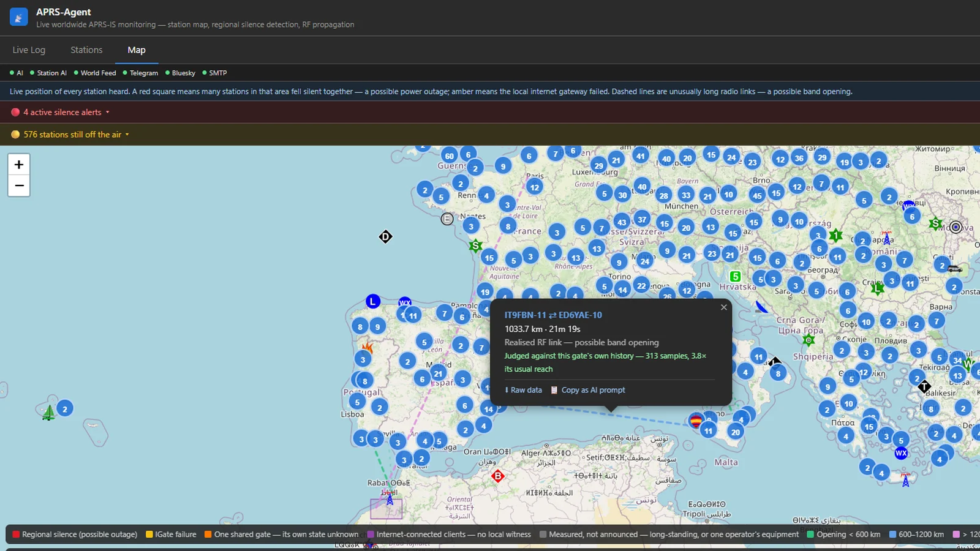Image resolution: width=980 pixels, height=551 pixels.
Task: Click the SMTP status indicator
Action: (x=214, y=73)
